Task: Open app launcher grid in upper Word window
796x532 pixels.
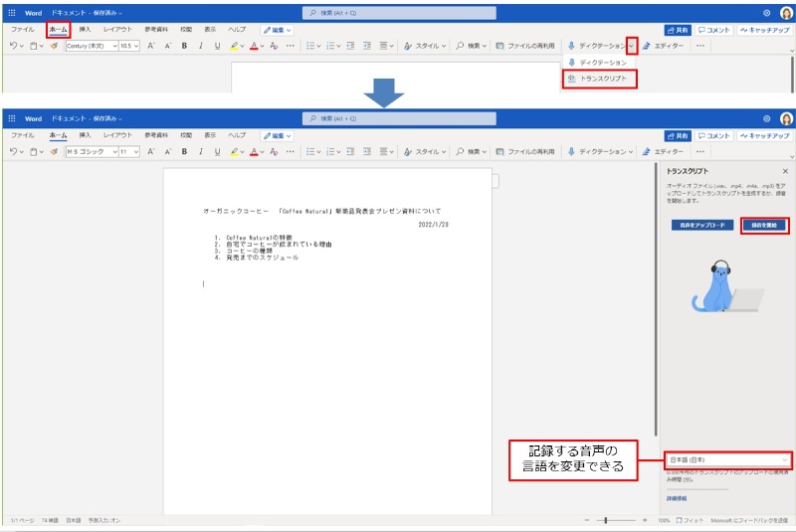Action: point(12,13)
